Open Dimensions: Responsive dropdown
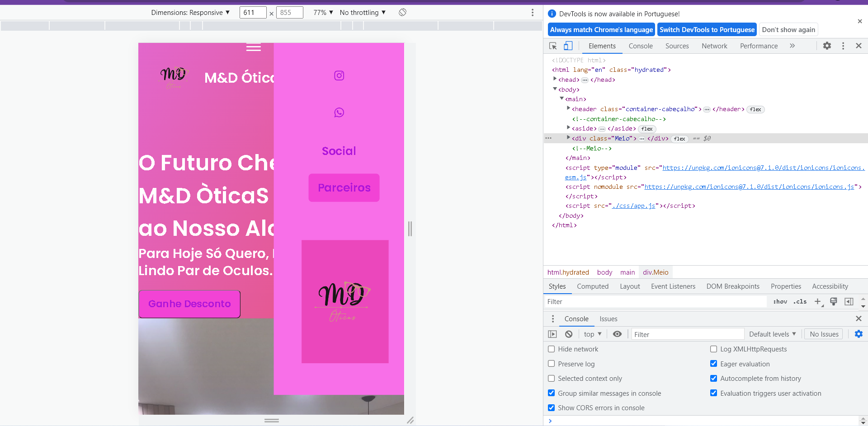The height and width of the screenshot is (426, 868). click(x=190, y=12)
